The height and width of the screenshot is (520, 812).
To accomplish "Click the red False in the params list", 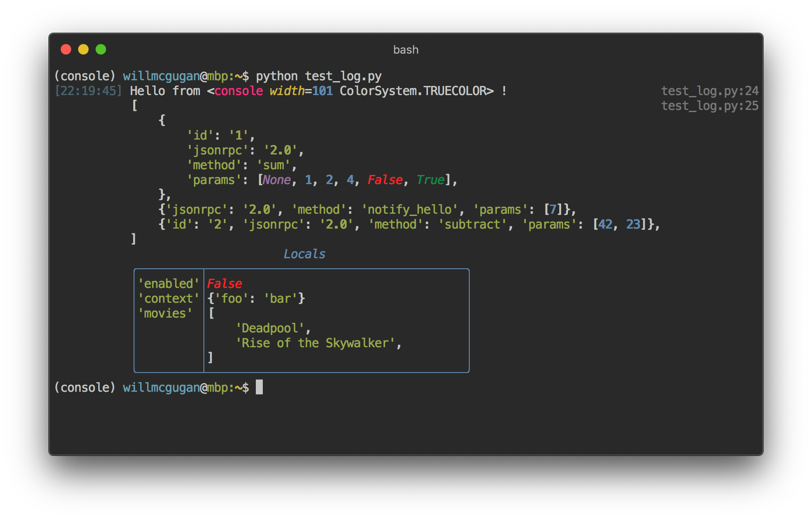I will (x=385, y=180).
